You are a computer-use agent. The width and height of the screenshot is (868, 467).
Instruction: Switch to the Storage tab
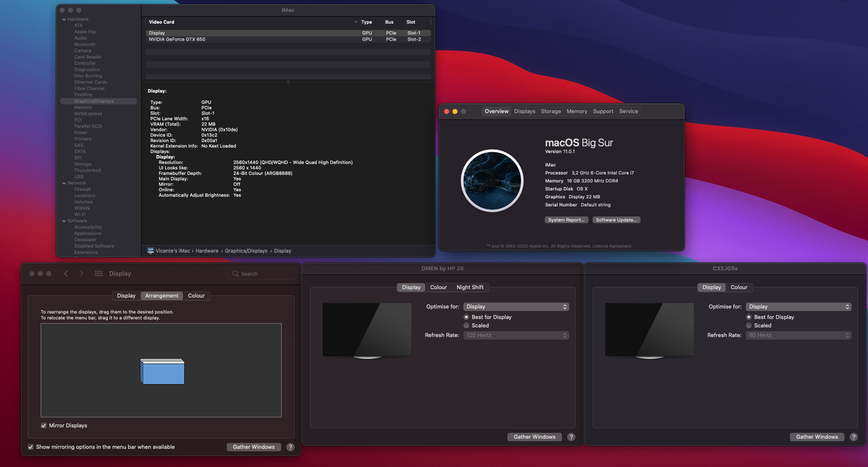pyautogui.click(x=551, y=111)
